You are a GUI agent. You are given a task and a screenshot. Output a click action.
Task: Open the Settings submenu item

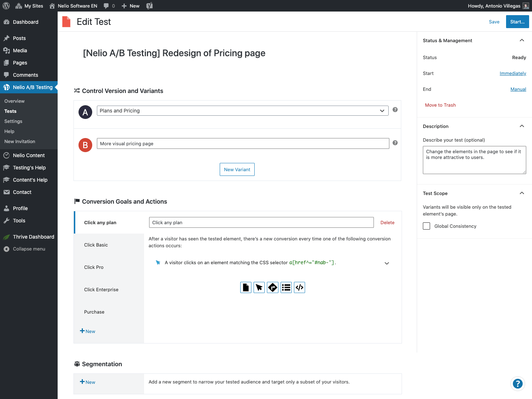(13, 121)
